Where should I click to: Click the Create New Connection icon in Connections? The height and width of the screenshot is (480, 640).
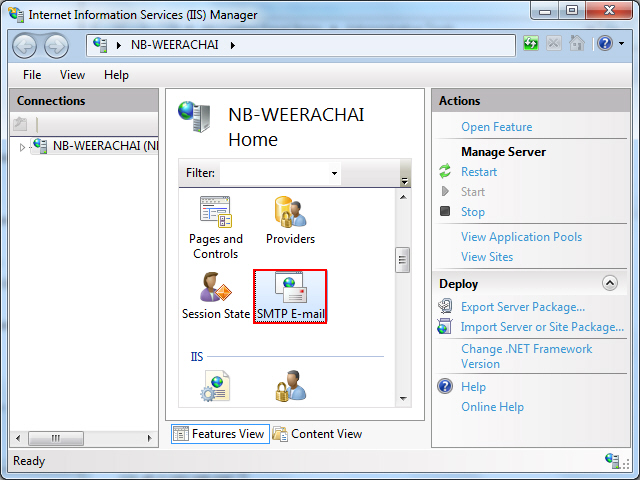pos(20,124)
